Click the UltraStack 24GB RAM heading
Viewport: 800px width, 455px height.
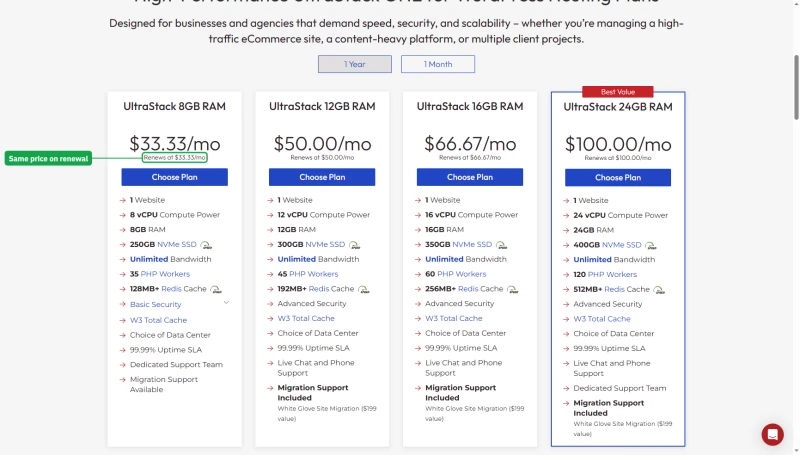click(x=618, y=107)
